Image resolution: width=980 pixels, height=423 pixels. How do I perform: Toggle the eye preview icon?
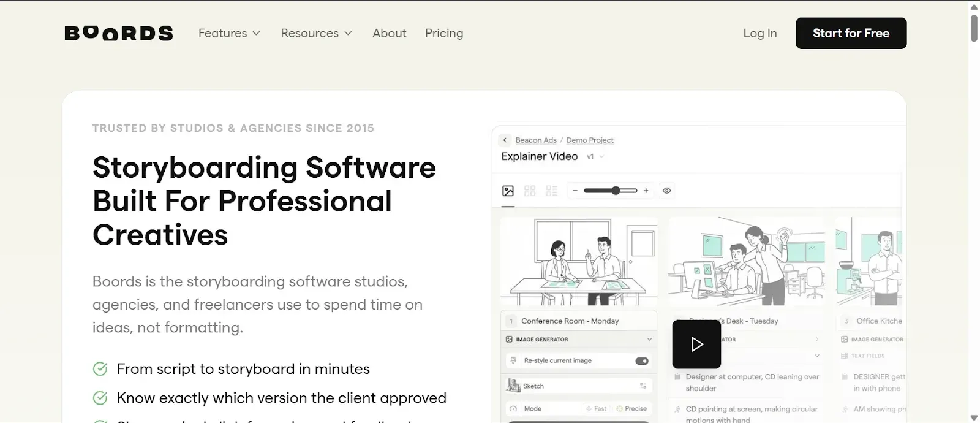pos(667,191)
